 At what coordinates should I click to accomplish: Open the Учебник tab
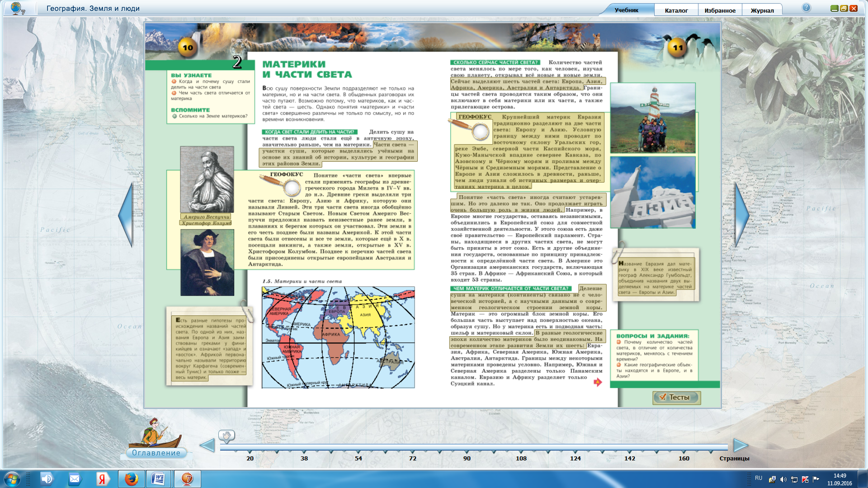pyautogui.click(x=627, y=10)
